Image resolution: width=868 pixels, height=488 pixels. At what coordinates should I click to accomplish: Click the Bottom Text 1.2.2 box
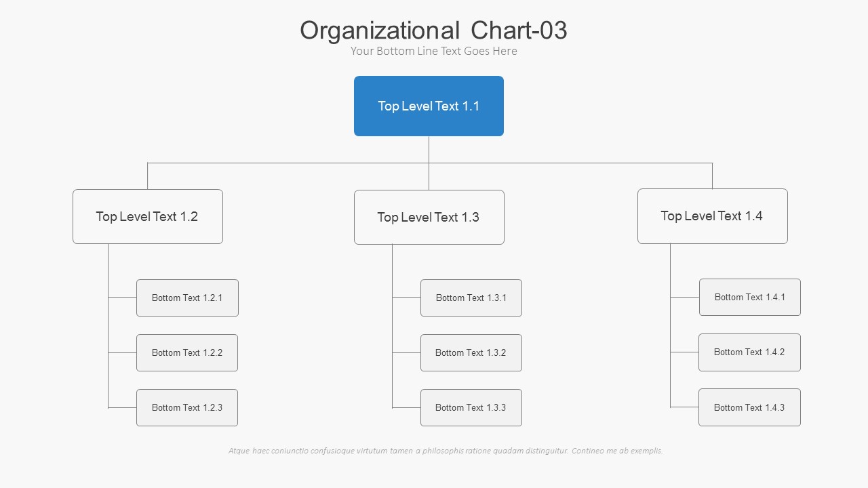tap(187, 352)
